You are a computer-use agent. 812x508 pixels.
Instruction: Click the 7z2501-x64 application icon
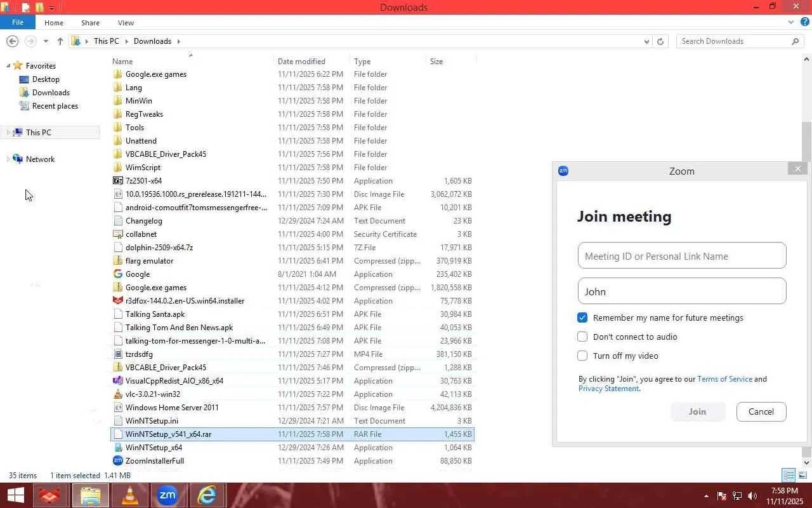pos(117,181)
